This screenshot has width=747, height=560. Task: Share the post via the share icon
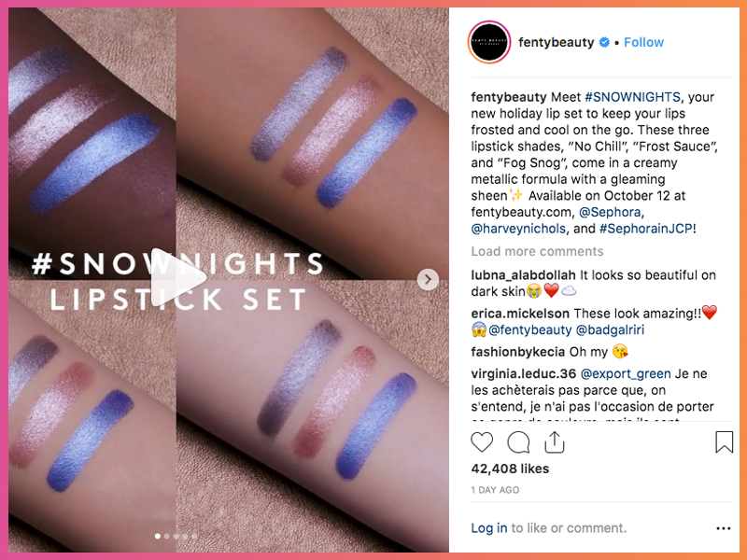pyautogui.click(x=555, y=441)
